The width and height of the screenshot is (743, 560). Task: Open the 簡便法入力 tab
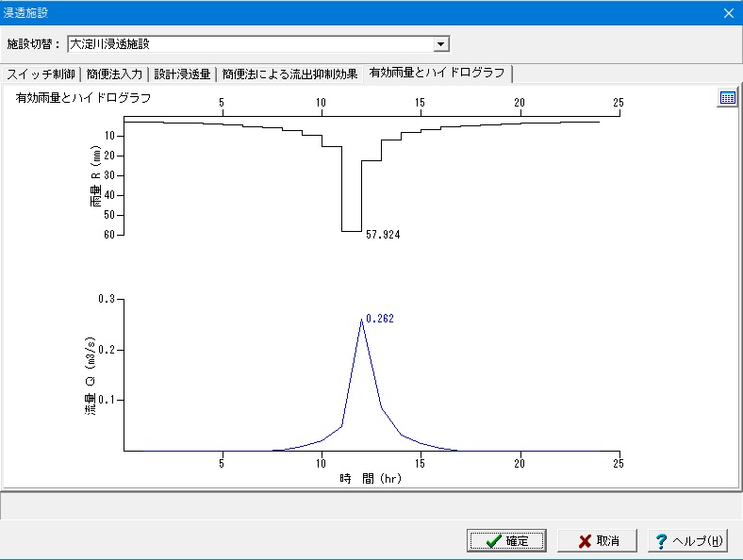tap(114, 74)
